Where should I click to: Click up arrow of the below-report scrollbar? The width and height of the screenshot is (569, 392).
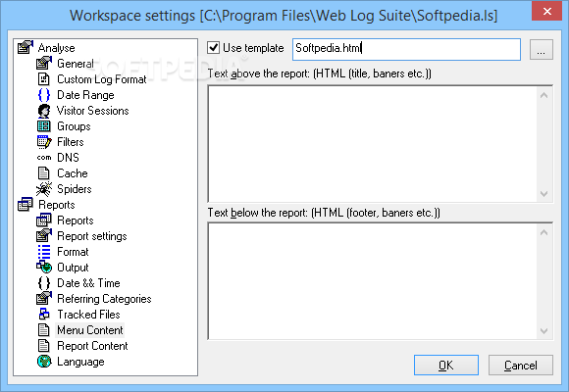(x=543, y=232)
